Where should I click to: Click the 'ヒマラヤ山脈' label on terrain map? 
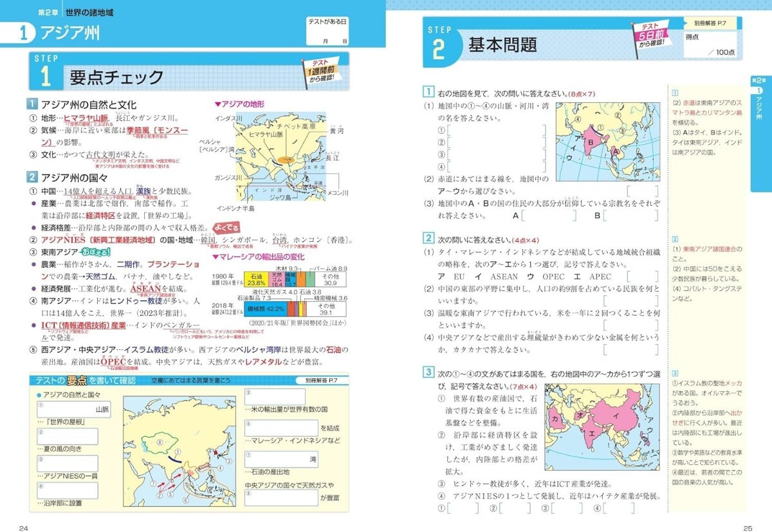pos(266,134)
